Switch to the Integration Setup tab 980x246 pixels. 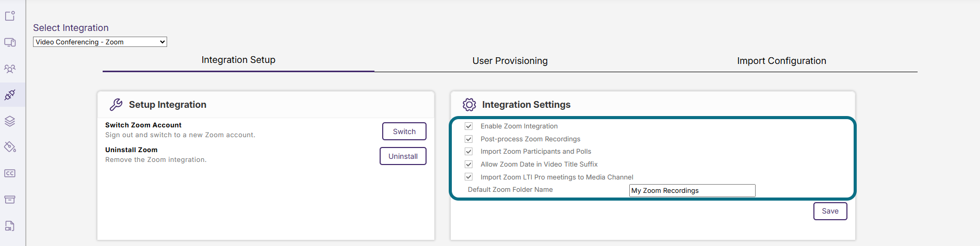click(x=238, y=60)
